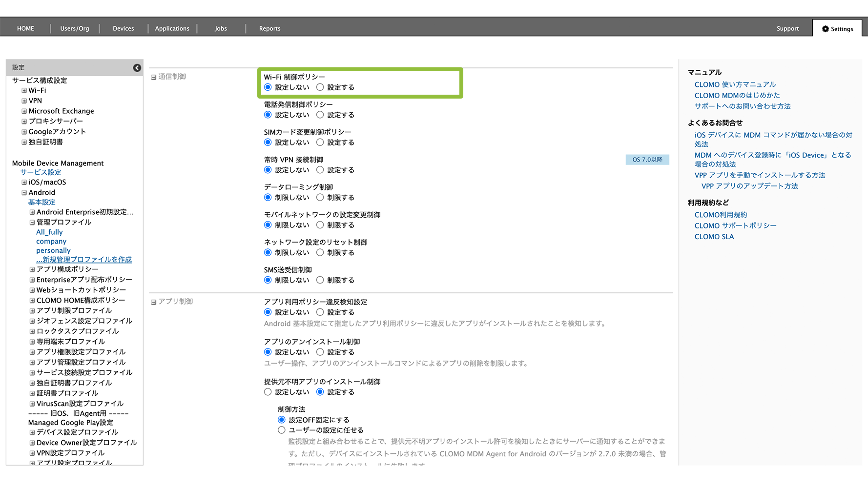This screenshot has width=868, height=488.
Task: Collapse the アプリ制御 section icon
Action: coord(153,302)
